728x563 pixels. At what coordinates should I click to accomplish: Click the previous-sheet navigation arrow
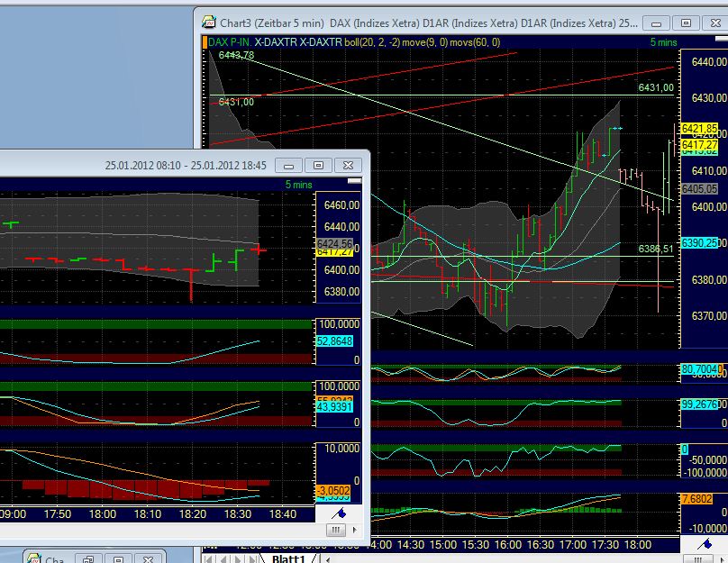pyautogui.click(x=223, y=558)
